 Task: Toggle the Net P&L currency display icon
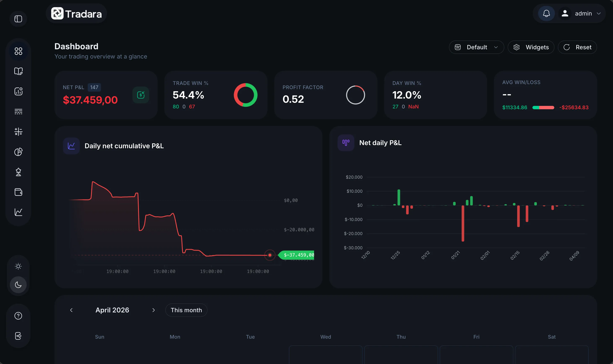click(141, 95)
